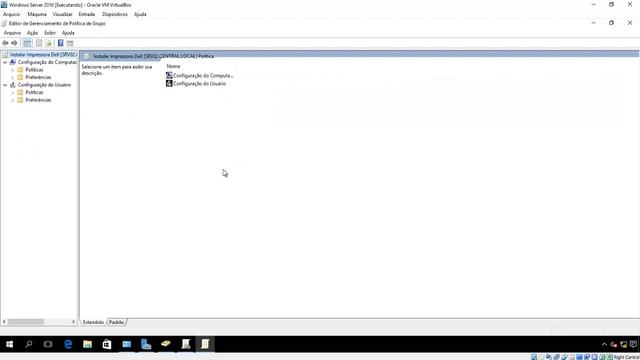Select Instalar Impressora Dell root tree node
640x360 pixels.
(43, 55)
